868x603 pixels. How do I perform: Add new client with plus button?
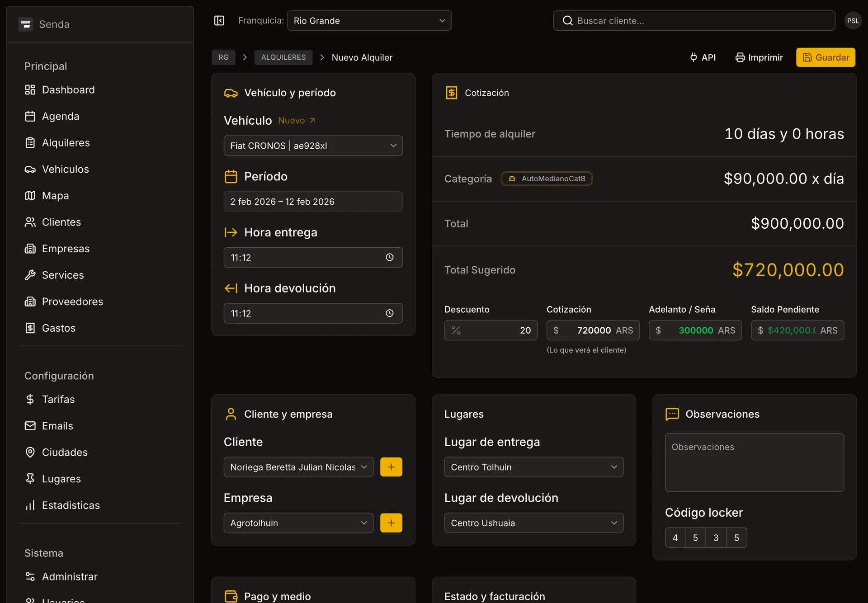tap(391, 467)
